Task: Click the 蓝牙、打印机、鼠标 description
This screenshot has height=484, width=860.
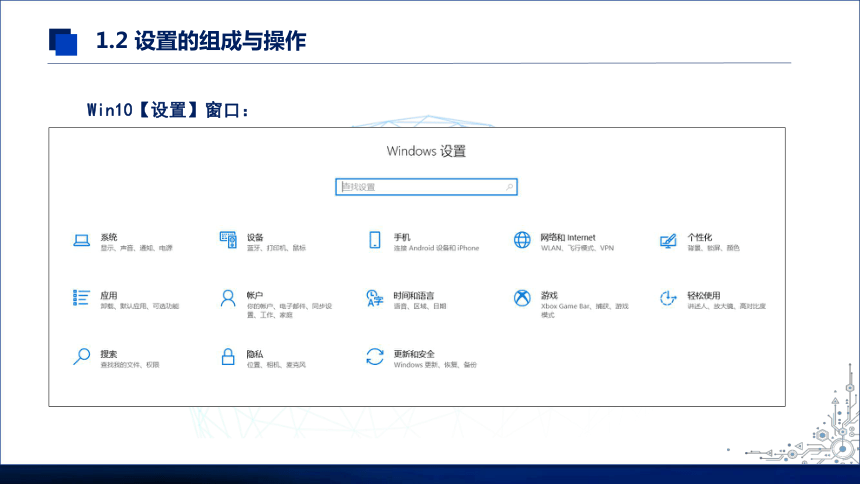Action: point(276,248)
